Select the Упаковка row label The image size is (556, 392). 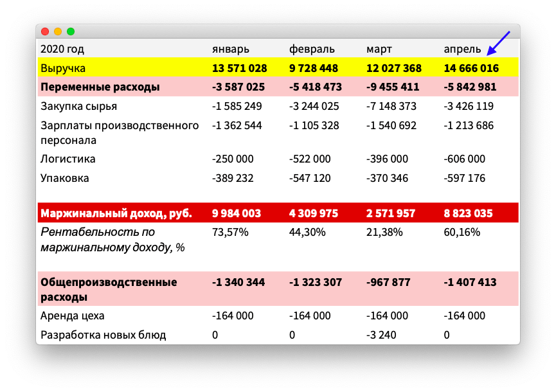[x=64, y=178]
